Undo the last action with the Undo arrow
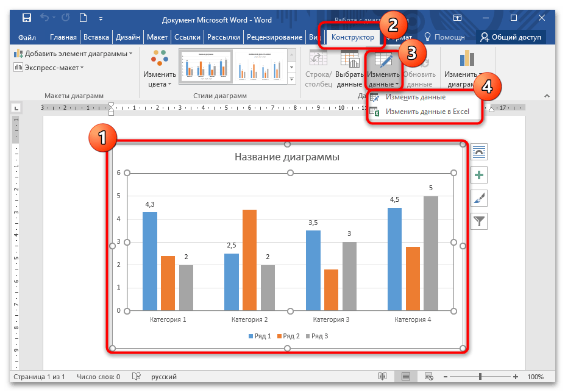The height and width of the screenshot is (392, 565). pos(44,17)
